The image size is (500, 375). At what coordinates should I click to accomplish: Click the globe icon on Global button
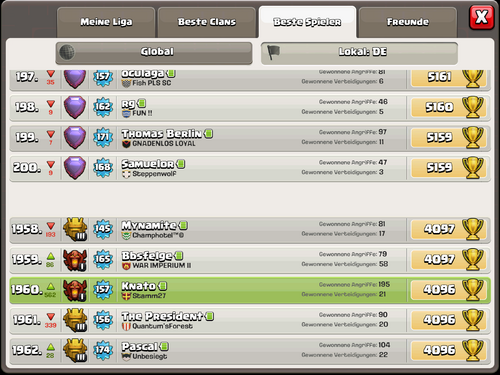[x=67, y=52]
